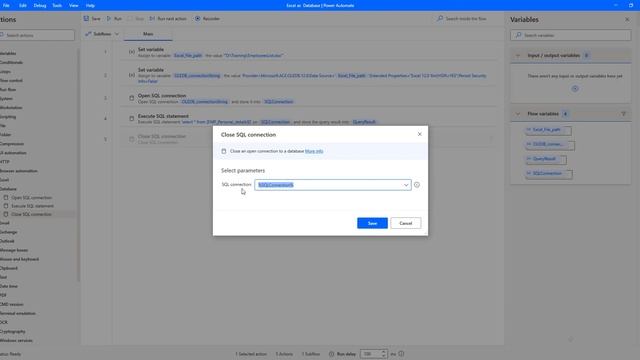The image size is (640, 360).
Task: Expand the Compression actions group
Action: click(12, 144)
